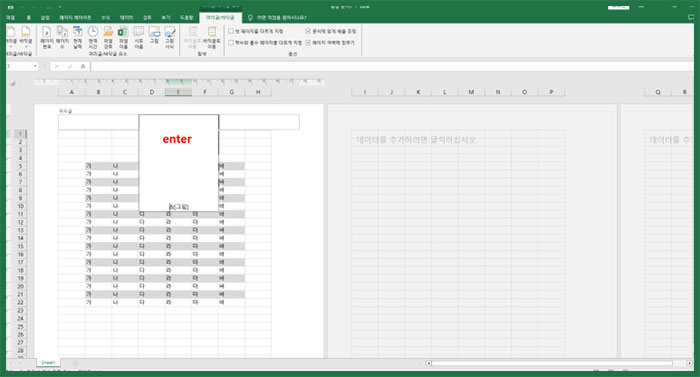Click the horizontal scrollbar right arrow
Screen dimensions: 700x377
[689, 363]
